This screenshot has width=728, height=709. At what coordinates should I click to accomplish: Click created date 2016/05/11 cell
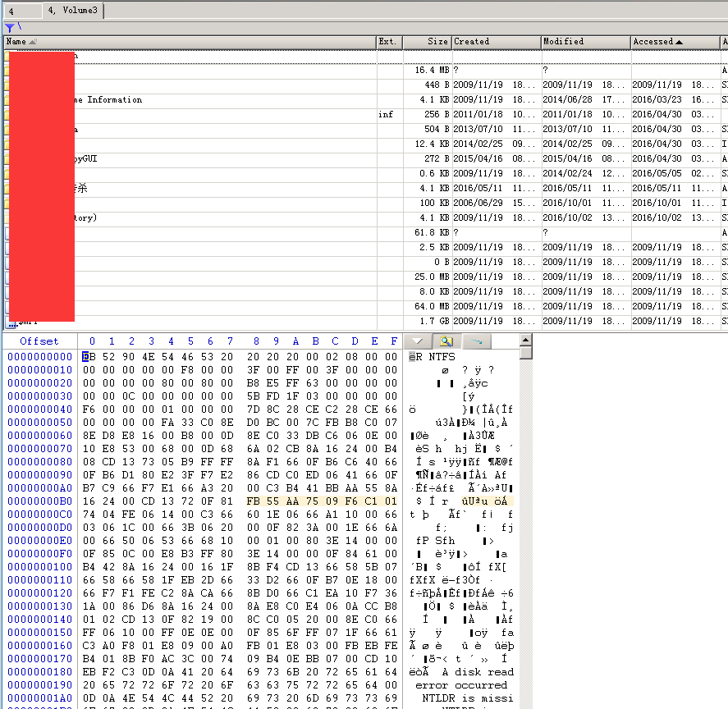click(x=497, y=189)
